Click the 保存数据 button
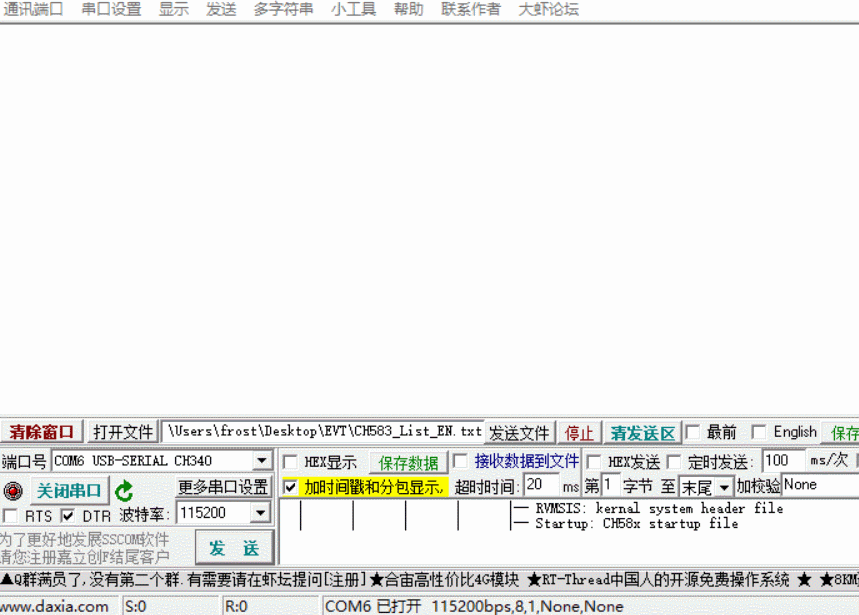Image resolution: width=859 pixels, height=615 pixels. 408,463
